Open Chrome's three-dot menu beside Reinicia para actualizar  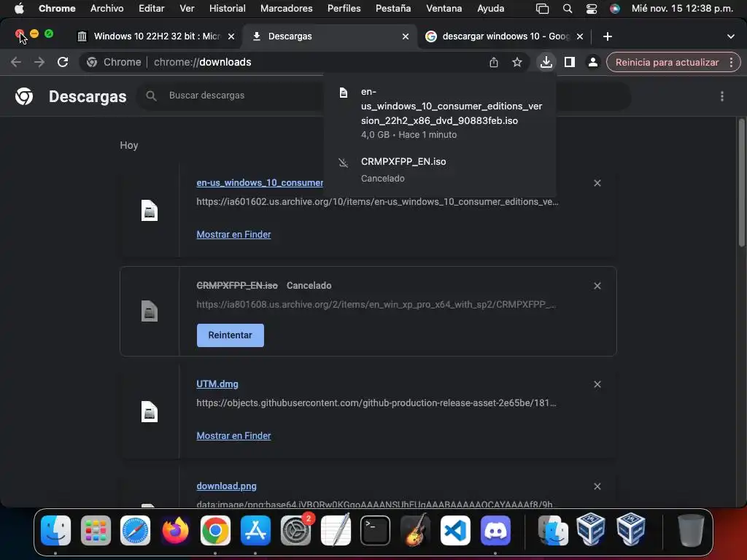731,62
